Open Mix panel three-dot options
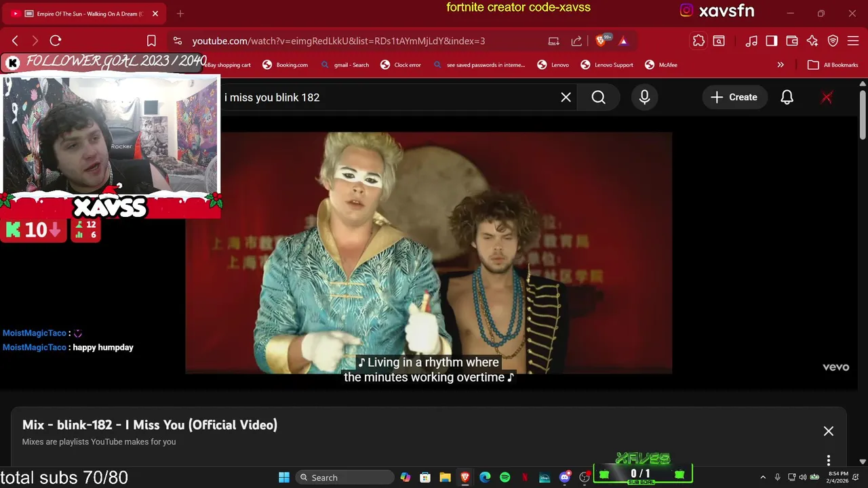868x488 pixels. click(x=829, y=460)
